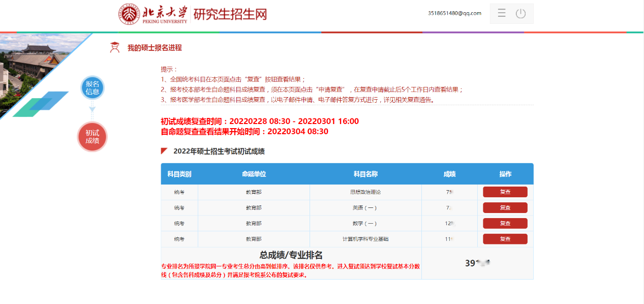
Task: Click the 英语（一）score cell
Action: click(449, 208)
